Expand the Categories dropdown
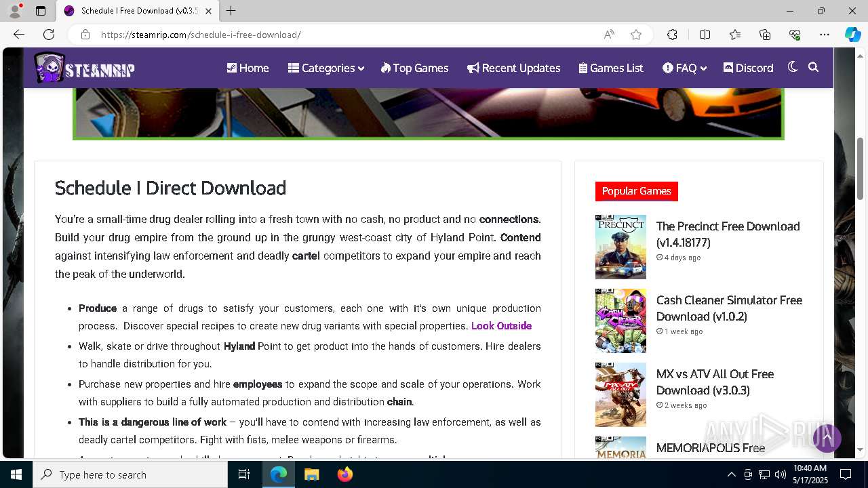 (326, 68)
